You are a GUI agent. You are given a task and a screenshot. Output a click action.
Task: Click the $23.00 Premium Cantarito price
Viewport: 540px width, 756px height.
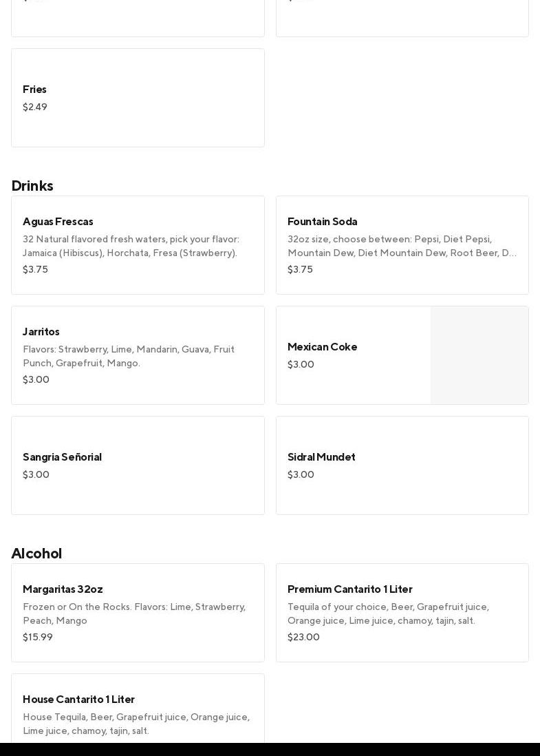pyautogui.click(x=303, y=637)
